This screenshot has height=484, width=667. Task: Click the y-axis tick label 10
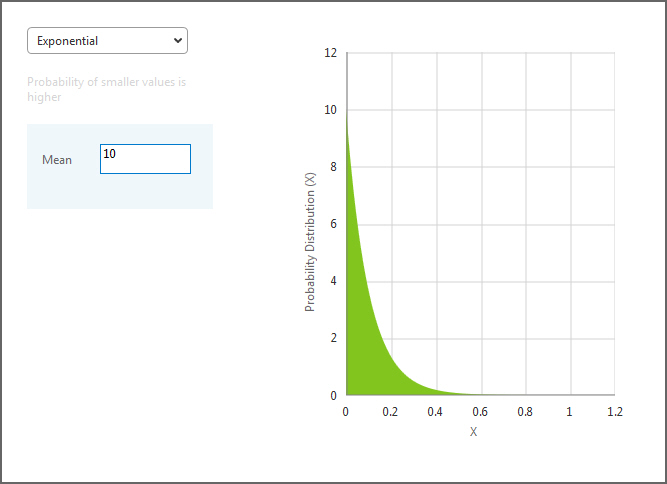[x=331, y=110]
